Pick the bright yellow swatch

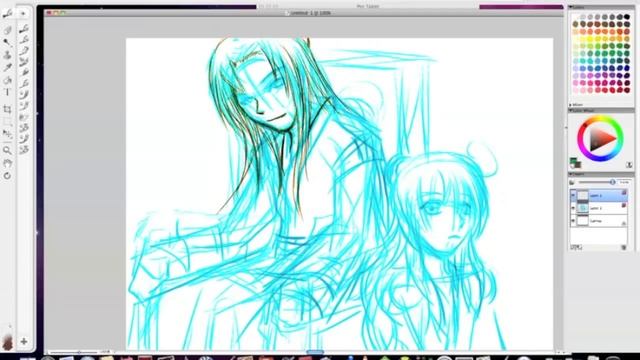click(x=590, y=39)
